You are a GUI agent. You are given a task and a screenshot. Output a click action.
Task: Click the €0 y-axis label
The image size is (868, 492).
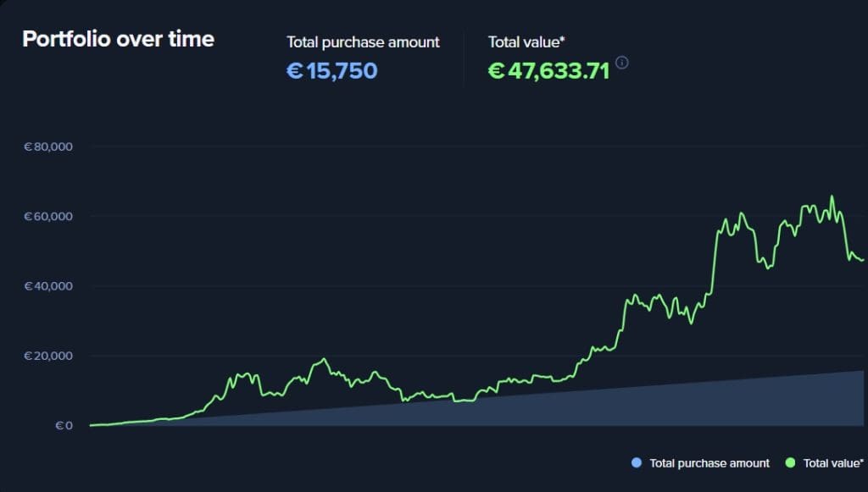tap(64, 425)
